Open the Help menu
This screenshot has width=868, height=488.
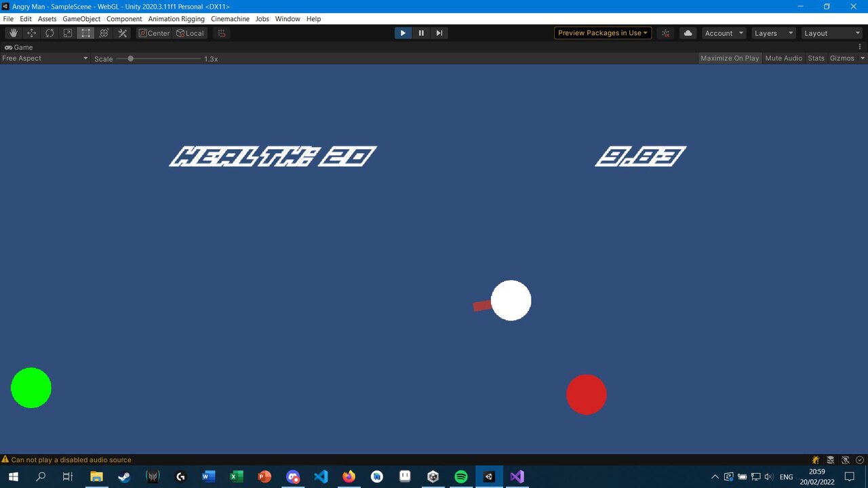(x=313, y=19)
